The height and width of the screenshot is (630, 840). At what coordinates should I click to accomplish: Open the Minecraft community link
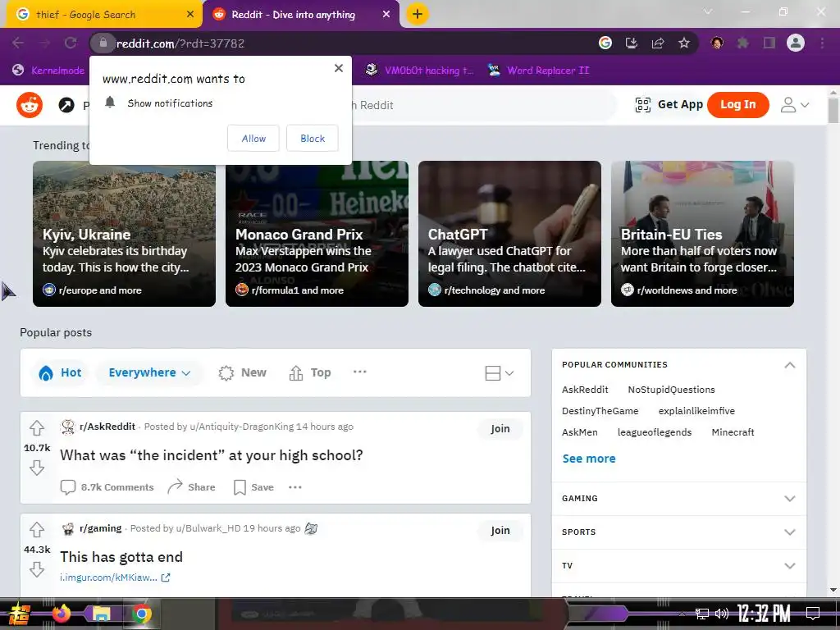733,431
